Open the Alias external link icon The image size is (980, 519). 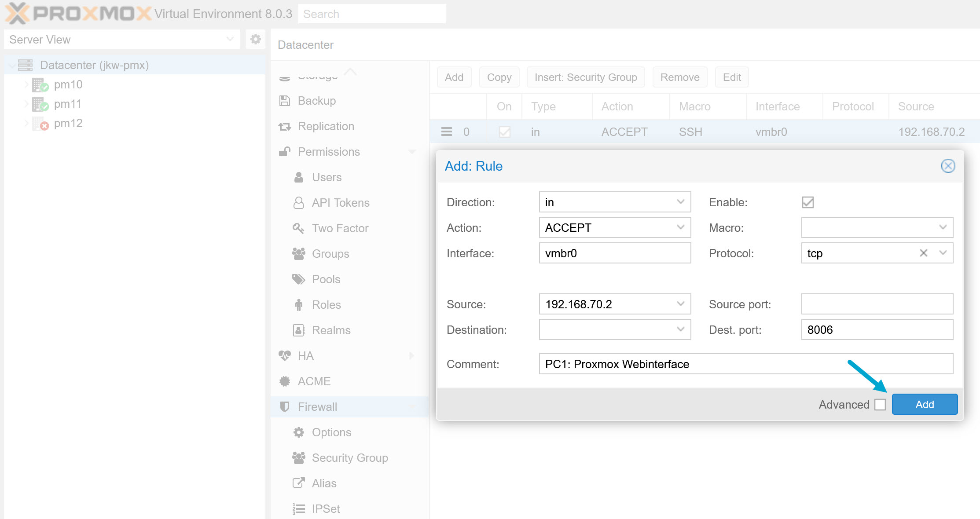298,482
